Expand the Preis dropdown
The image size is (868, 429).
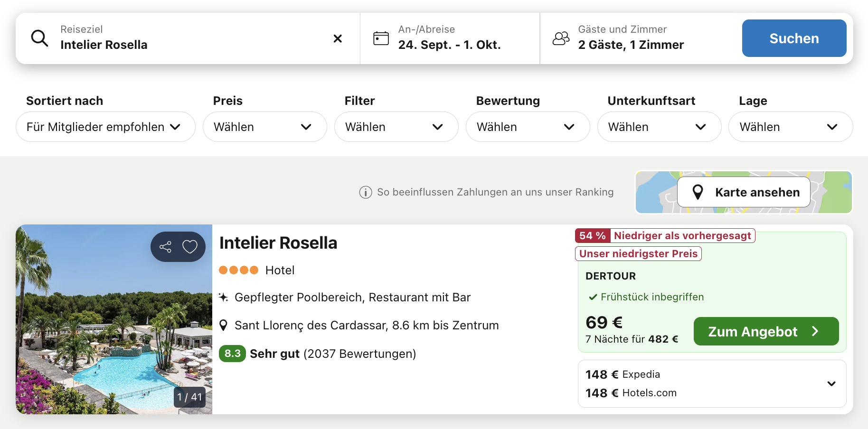(x=265, y=127)
